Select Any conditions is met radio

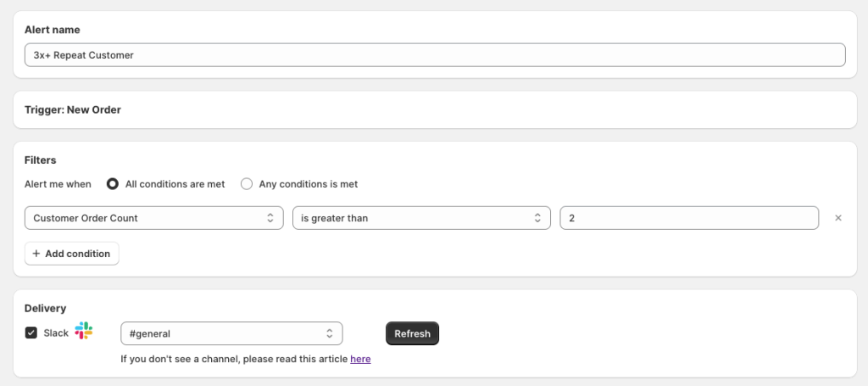click(x=247, y=184)
